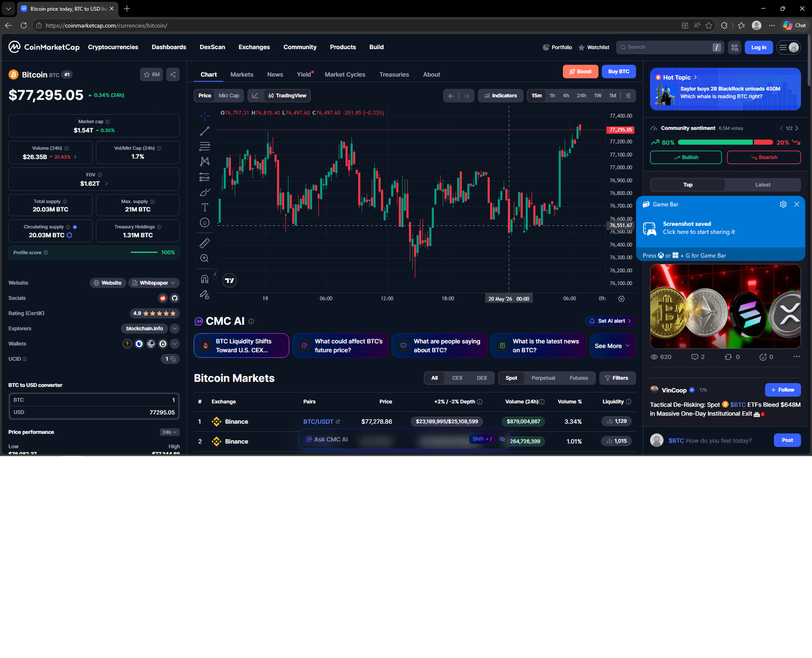Open the emoji icons tool
This screenshot has width=812, height=658.
[x=205, y=222]
